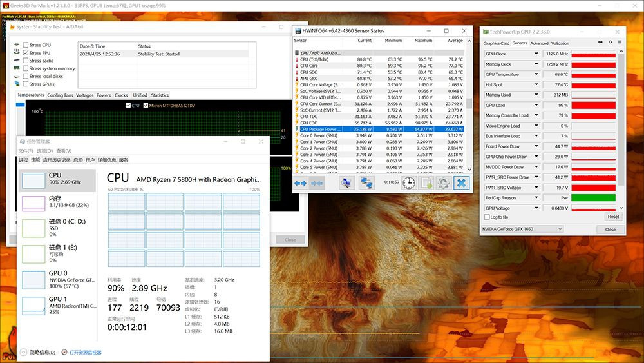
Task: Open the NVIDIA GeForce GTX 1650 selector
Action: coord(522,229)
